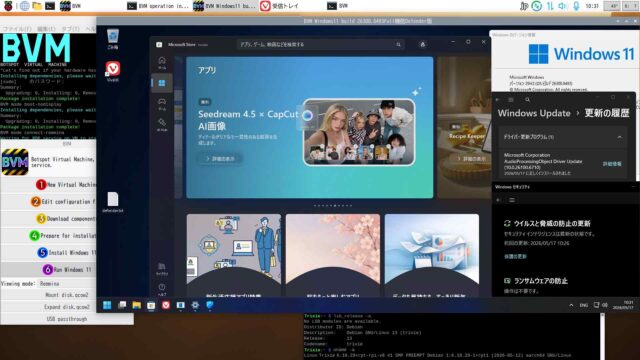
Task: Open Settings gear on Windows taskbar
Action: coord(195,305)
